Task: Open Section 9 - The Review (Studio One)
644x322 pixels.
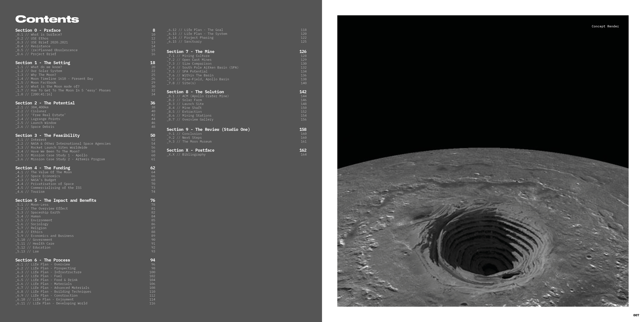Action: click(x=208, y=129)
